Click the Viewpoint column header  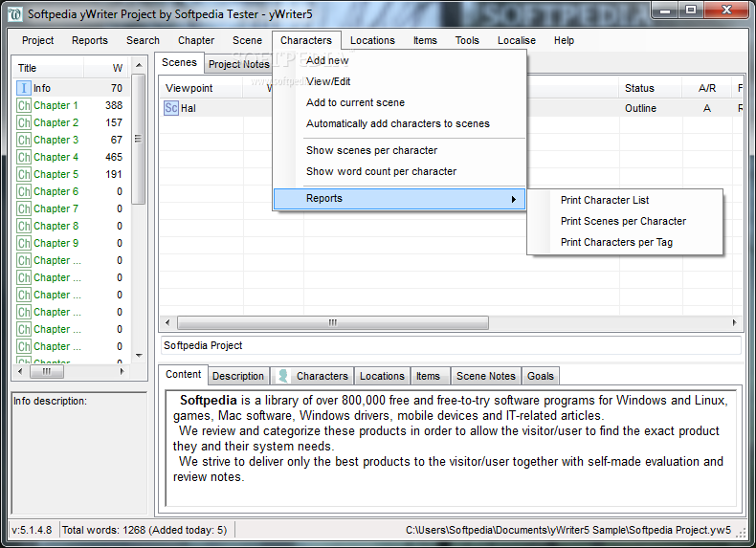pos(189,88)
